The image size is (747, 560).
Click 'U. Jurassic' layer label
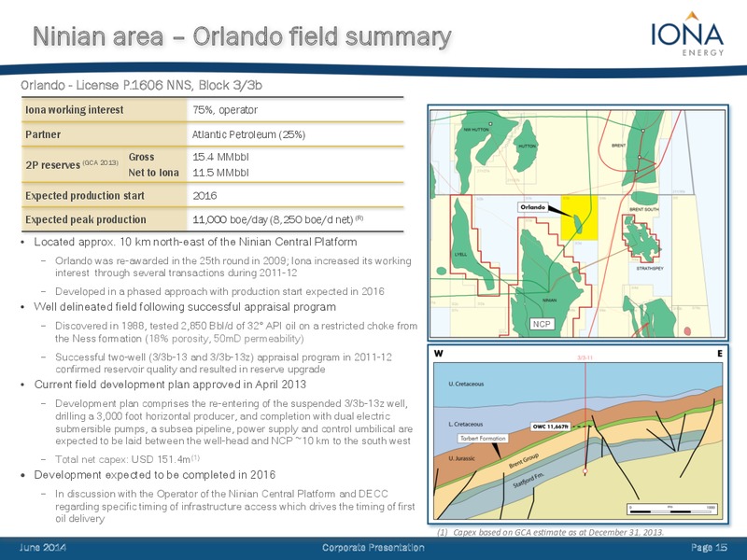(x=461, y=458)
